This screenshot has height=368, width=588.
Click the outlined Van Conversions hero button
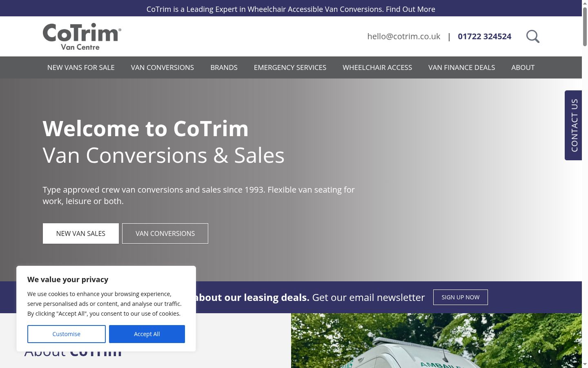[x=165, y=233]
